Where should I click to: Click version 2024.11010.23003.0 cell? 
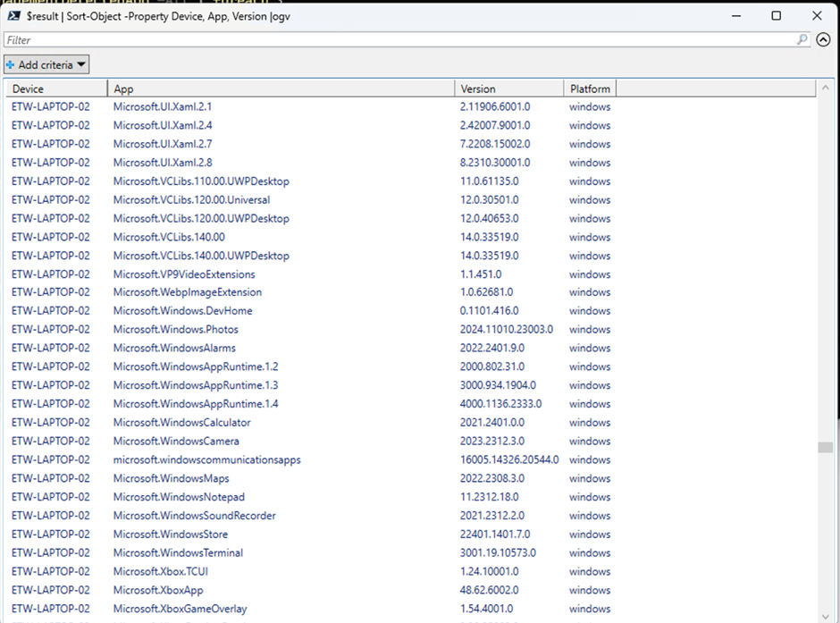[x=507, y=330]
